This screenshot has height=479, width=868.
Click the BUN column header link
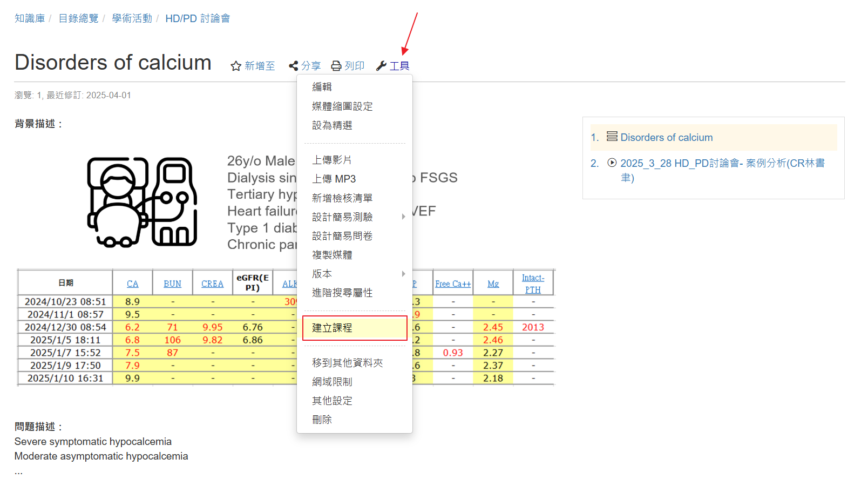point(172,284)
